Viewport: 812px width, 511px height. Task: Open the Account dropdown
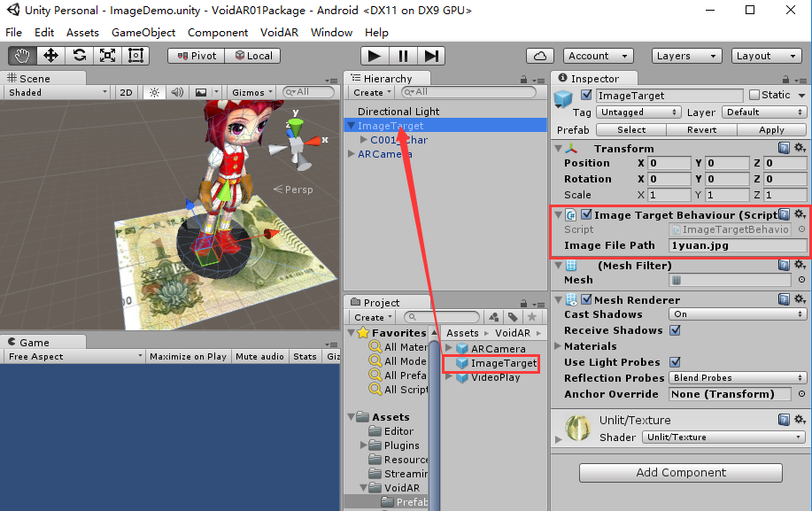coord(598,56)
